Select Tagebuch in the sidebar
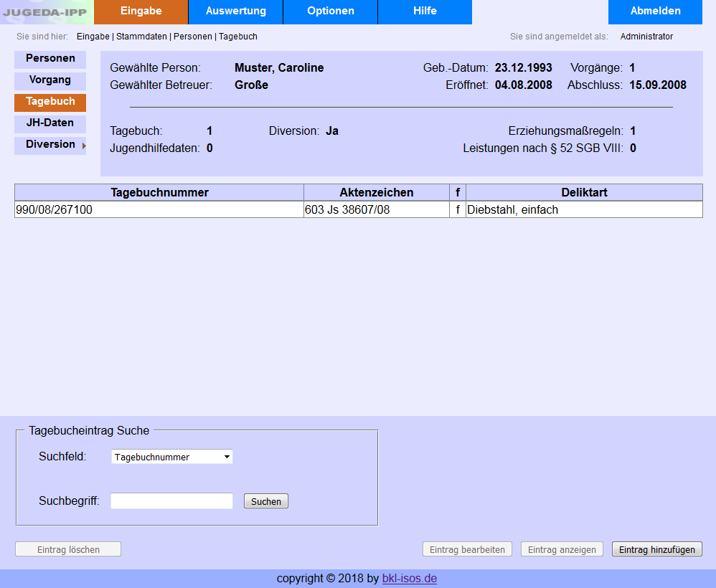The width and height of the screenshot is (716, 588). pos(50,103)
